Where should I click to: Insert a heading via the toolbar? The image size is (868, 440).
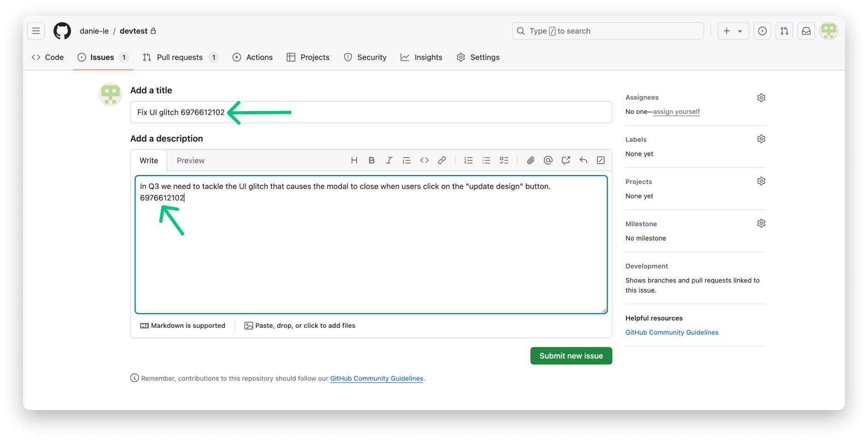tap(354, 160)
